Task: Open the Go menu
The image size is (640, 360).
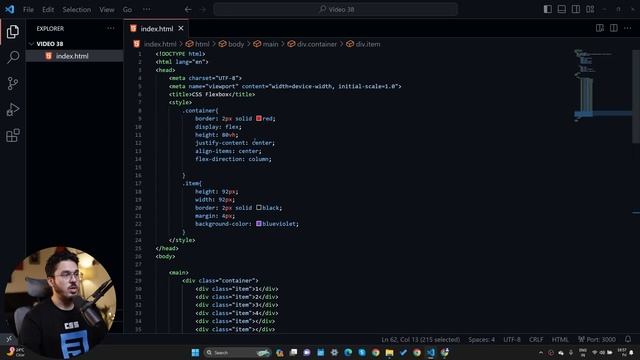Action: click(127, 9)
